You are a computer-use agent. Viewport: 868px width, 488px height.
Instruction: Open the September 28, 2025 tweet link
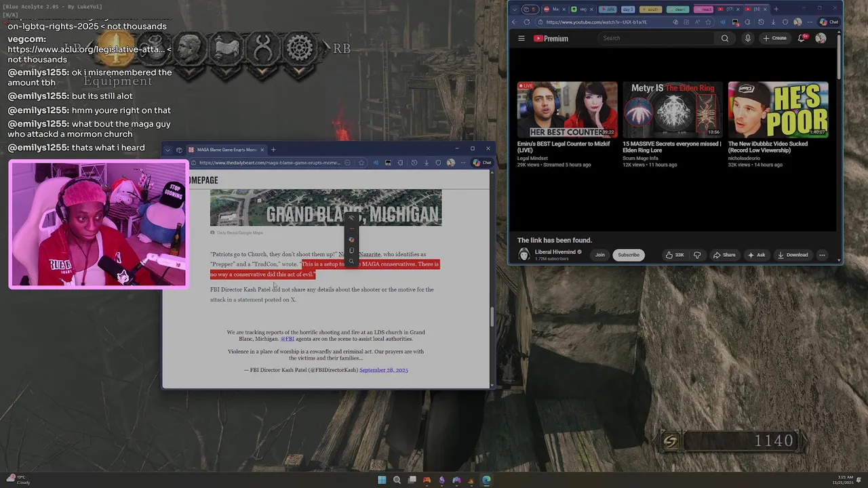[x=384, y=370]
